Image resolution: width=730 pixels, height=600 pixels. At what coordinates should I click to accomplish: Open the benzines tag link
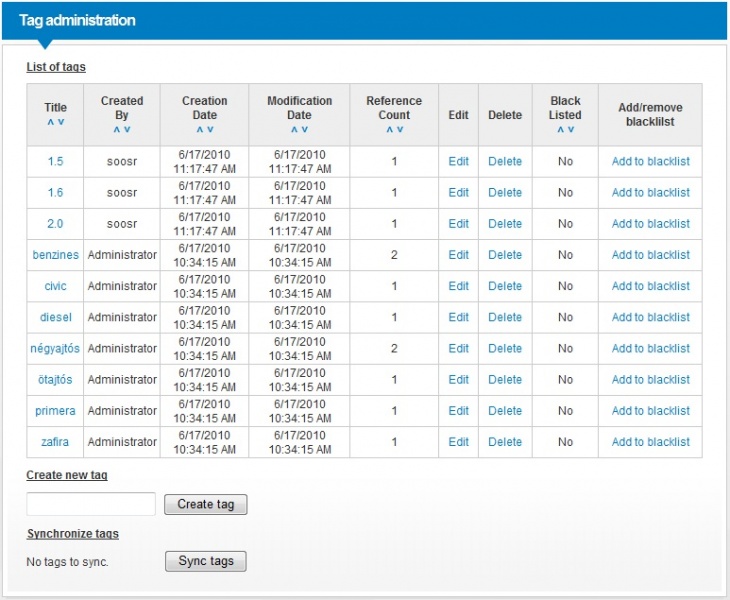(x=55, y=255)
